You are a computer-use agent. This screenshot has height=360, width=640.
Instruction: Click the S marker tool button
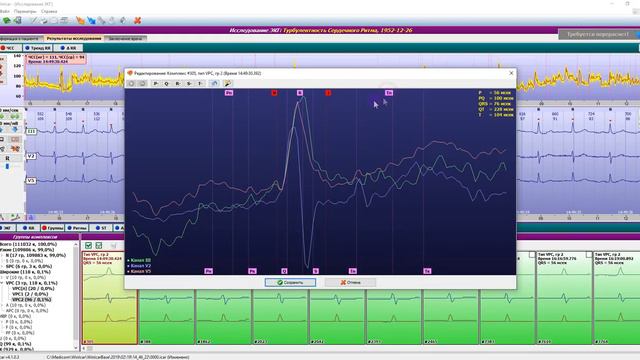click(189, 83)
